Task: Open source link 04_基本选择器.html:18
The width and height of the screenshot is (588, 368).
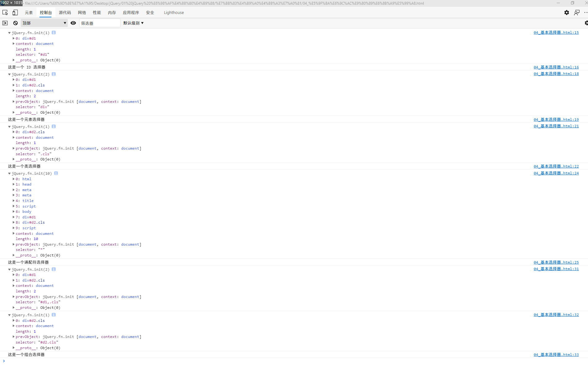Action: click(556, 74)
